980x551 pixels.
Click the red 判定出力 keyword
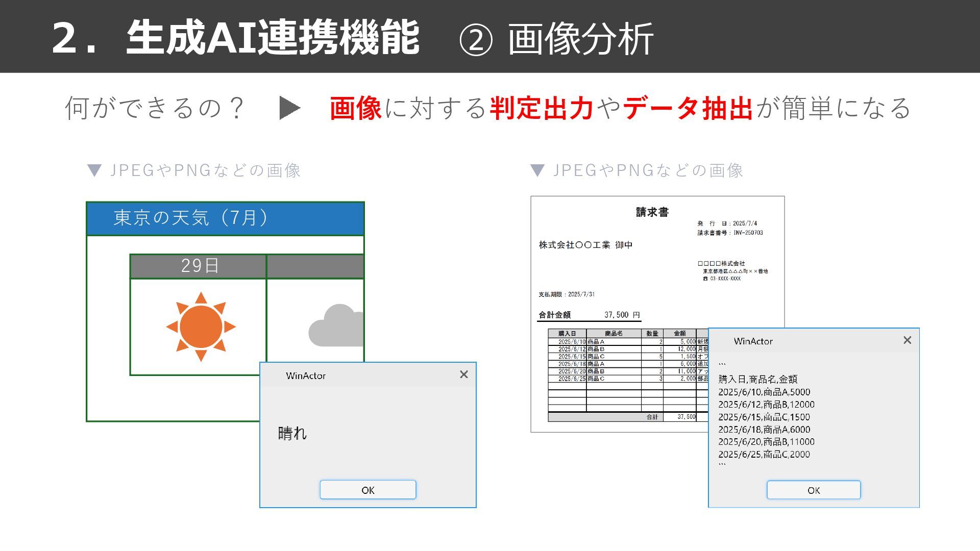click(x=542, y=108)
